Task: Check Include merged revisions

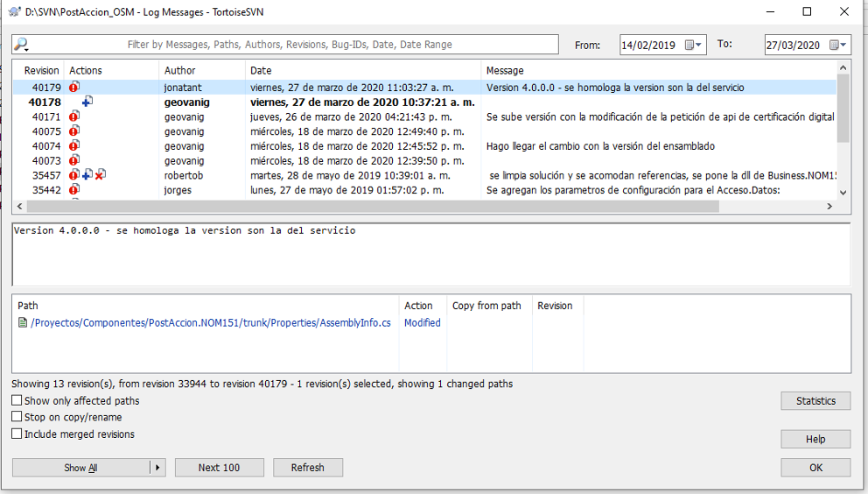Action: tap(17, 434)
